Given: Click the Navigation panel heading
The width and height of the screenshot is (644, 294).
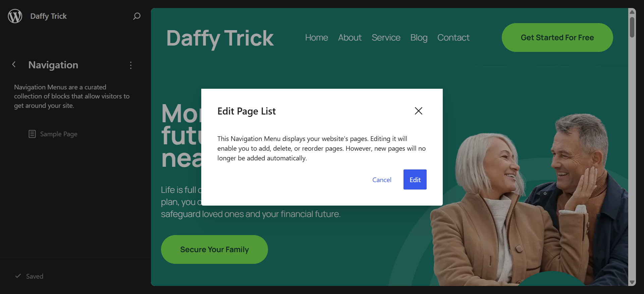Looking at the screenshot, I should [53, 65].
